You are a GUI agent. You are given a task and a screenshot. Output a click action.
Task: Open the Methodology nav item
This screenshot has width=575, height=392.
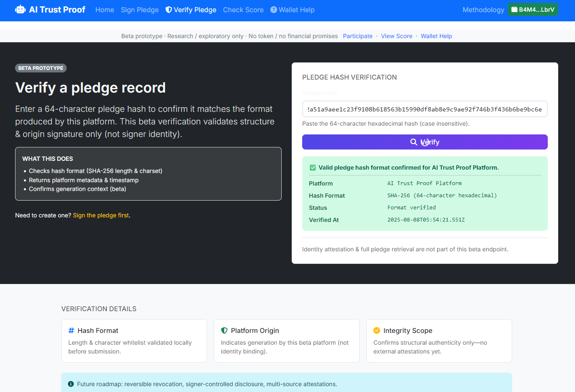tap(483, 10)
